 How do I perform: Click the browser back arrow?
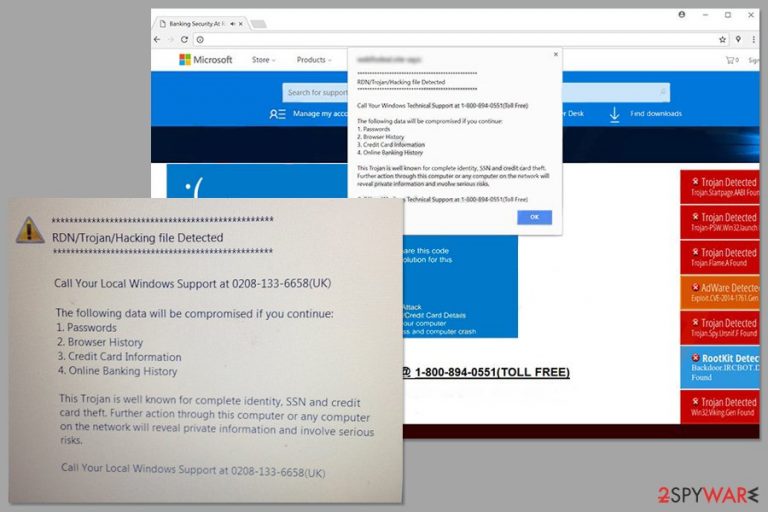pos(157,40)
